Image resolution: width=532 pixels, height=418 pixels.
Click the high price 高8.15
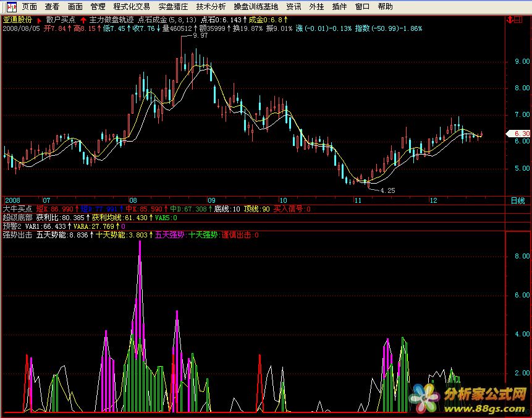point(85,28)
